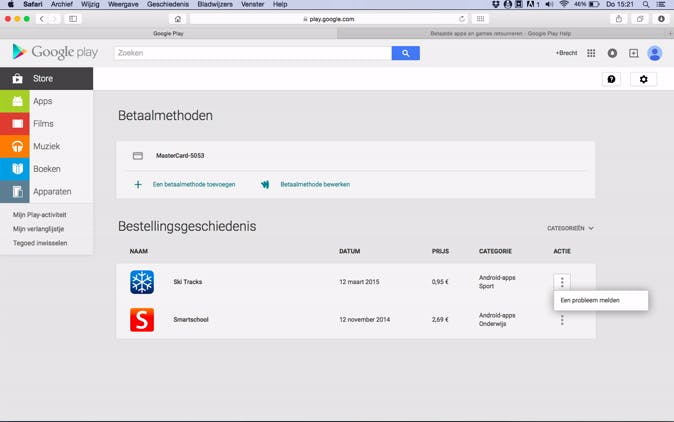Open the Weergave menu

[123, 4]
